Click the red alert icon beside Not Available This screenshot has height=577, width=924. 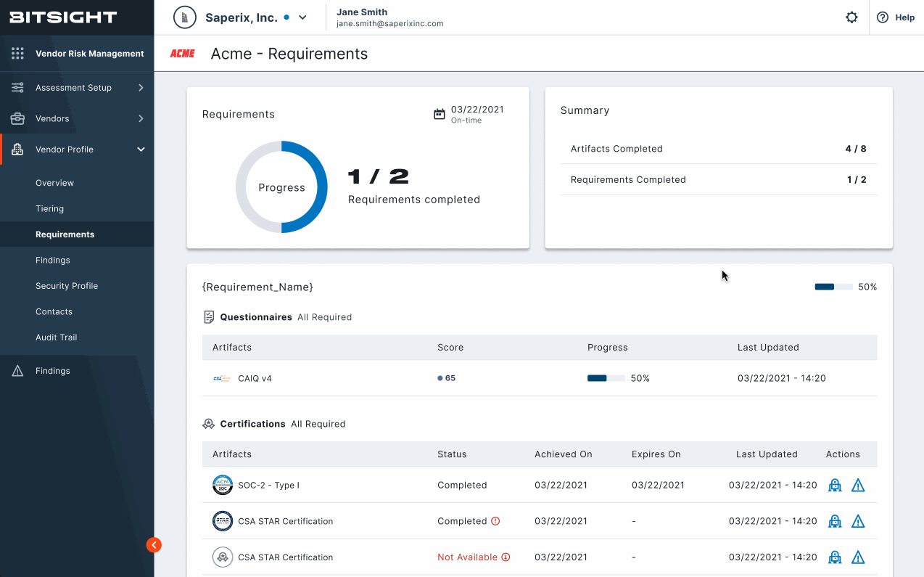506,557
